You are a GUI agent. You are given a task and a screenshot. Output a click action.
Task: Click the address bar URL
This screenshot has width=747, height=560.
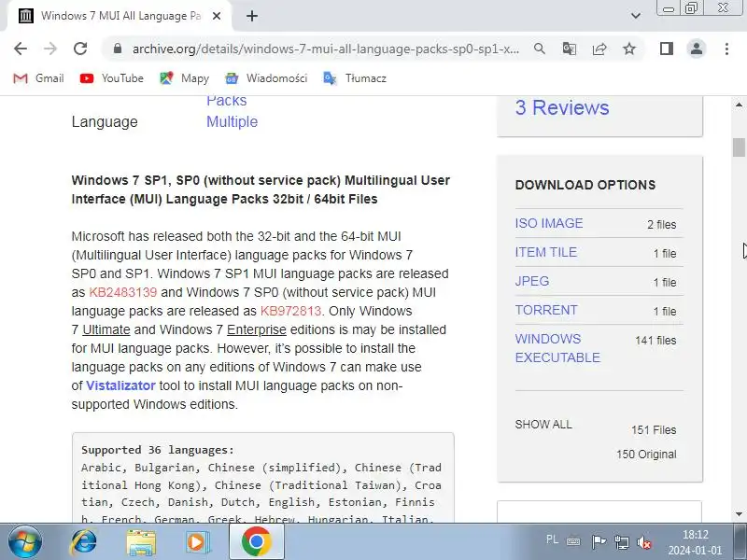(x=326, y=49)
